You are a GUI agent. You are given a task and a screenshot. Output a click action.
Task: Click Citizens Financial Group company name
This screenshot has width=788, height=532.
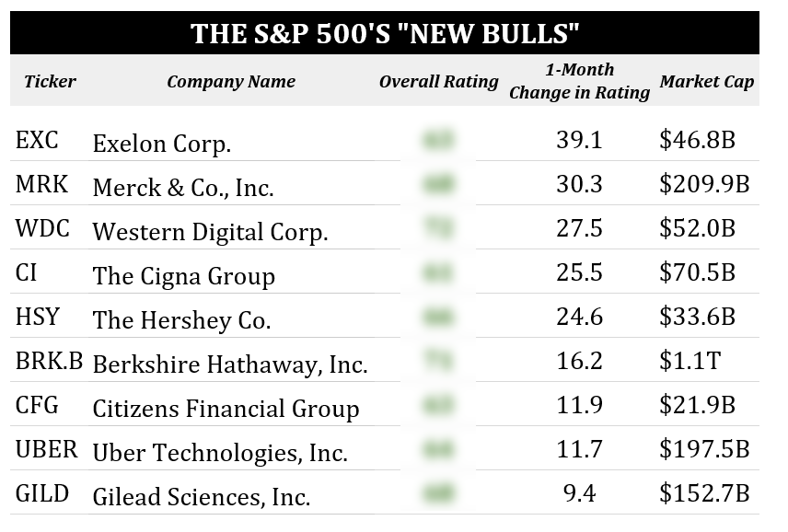point(226,408)
